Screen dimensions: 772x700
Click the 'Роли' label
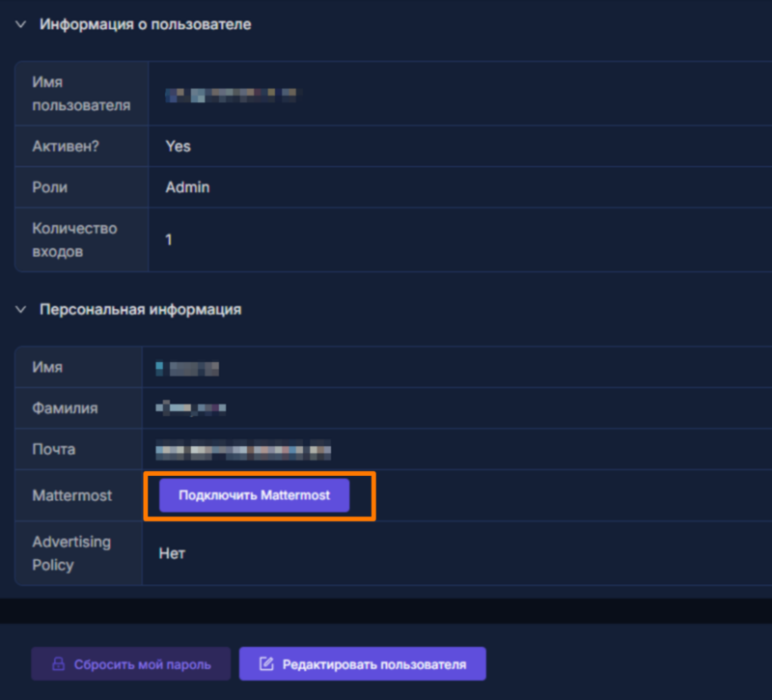click(50, 187)
